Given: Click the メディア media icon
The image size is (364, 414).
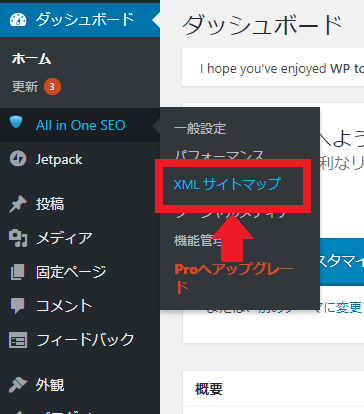Looking at the screenshot, I should pos(18,238).
